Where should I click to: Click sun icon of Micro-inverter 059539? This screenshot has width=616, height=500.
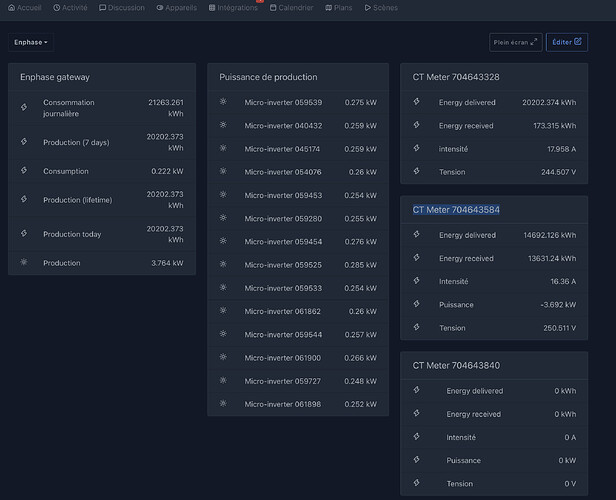tap(223, 102)
